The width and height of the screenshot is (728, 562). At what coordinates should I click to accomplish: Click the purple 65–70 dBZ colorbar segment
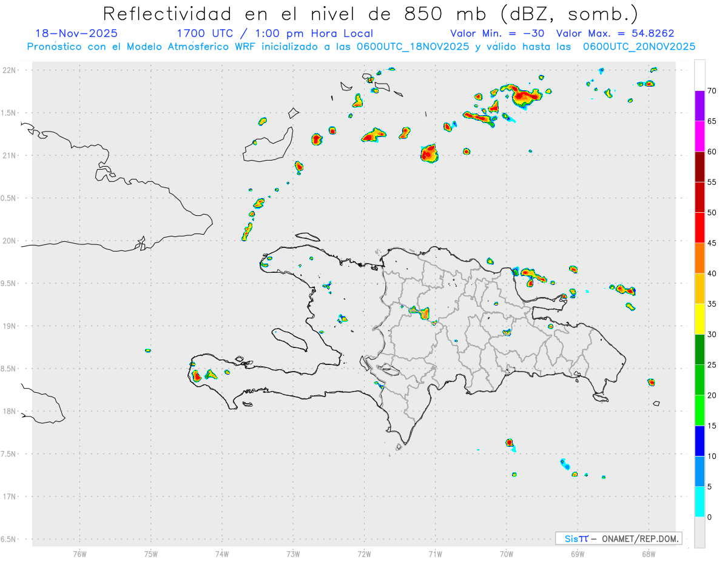coord(699,106)
